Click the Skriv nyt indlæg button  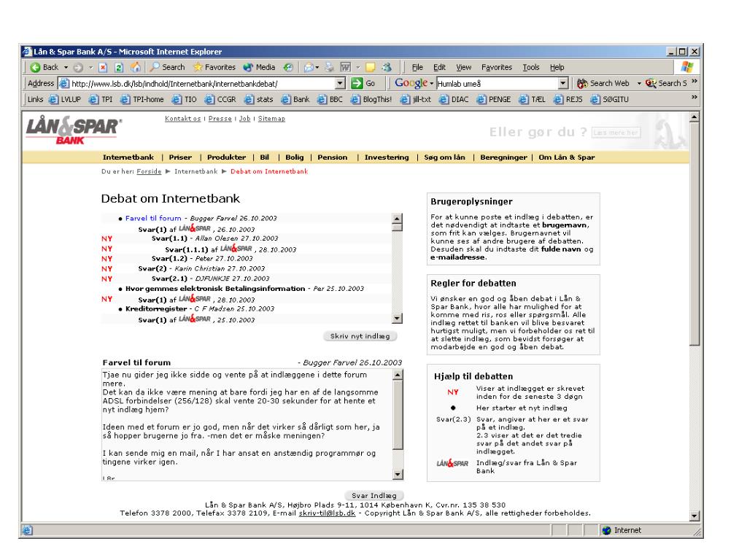pos(360,336)
